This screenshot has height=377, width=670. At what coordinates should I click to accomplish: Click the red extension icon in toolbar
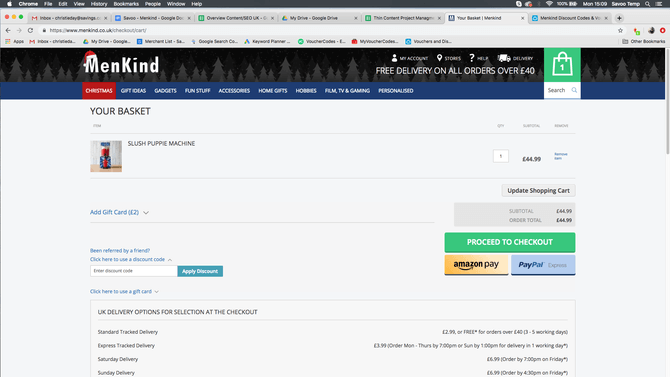(662, 30)
